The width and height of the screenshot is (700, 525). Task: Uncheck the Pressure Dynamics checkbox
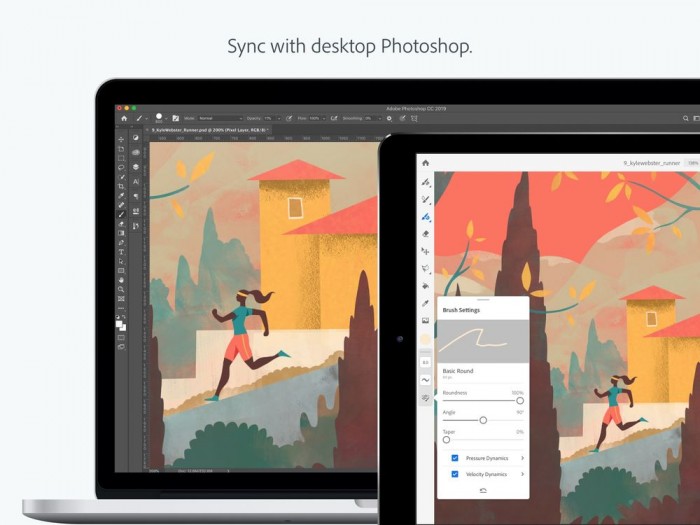[x=454, y=458]
